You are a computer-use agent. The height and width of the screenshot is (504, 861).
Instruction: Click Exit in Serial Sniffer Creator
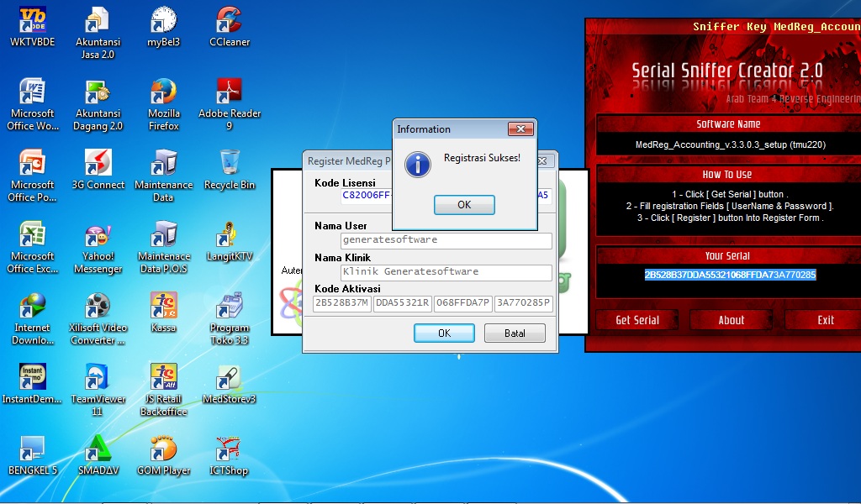click(x=825, y=320)
